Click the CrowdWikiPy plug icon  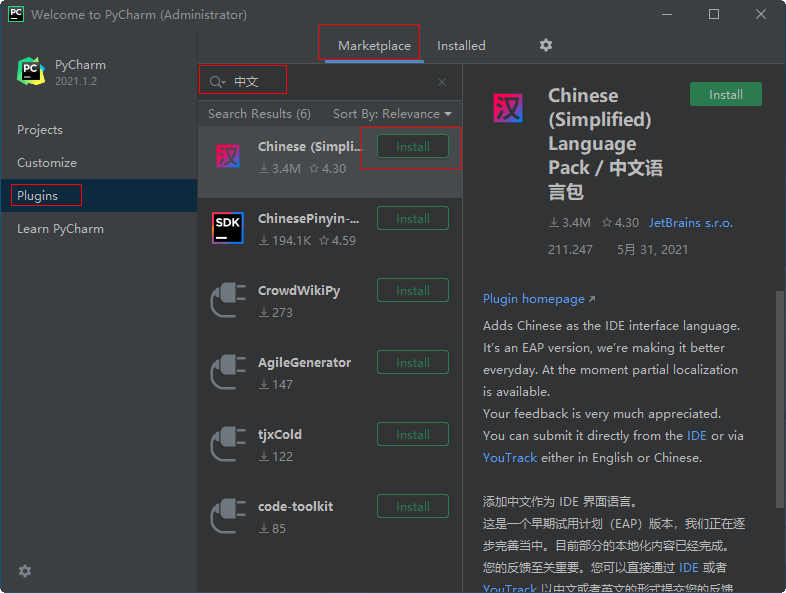pyautogui.click(x=228, y=300)
